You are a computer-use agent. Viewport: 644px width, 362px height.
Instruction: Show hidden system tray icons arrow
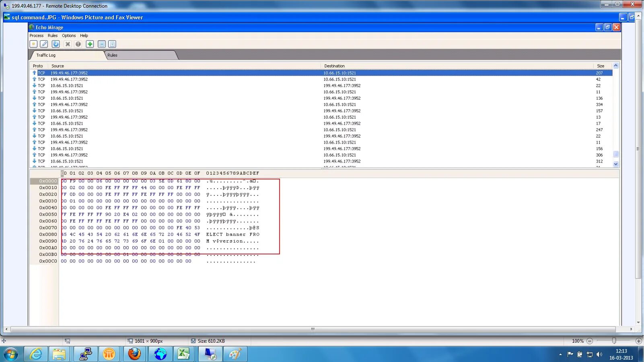click(560, 354)
